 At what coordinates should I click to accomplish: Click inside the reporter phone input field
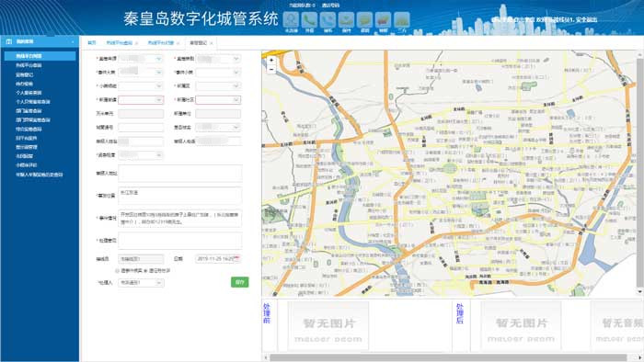(x=219, y=141)
